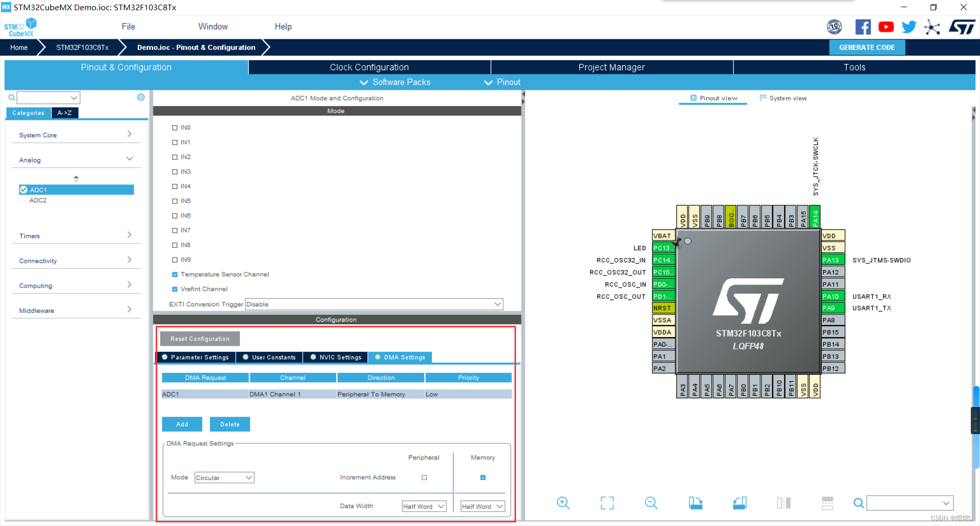This screenshot has height=526, width=980.
Task: Open the Facebook link icon
Action: click(x=863, y=27)
